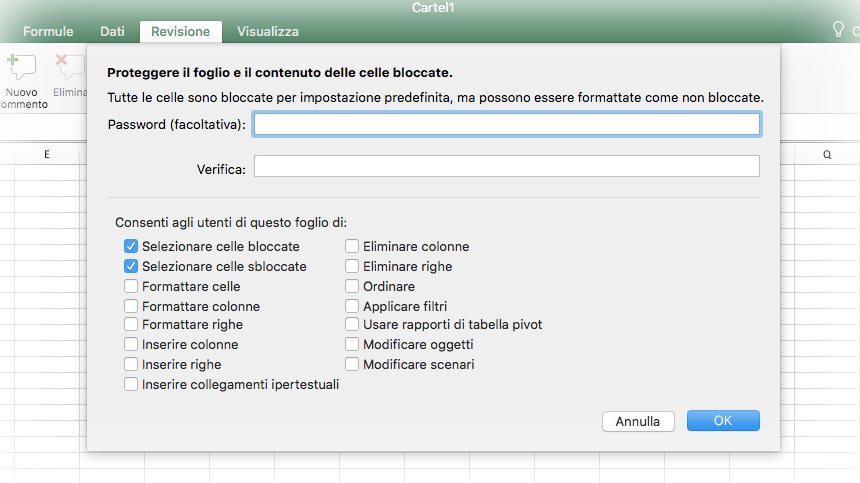The width and height of the screenshot is (860, 483).
Task: Open the Visualizza tab
Action: pyautogui.click(x=267, y=31)
